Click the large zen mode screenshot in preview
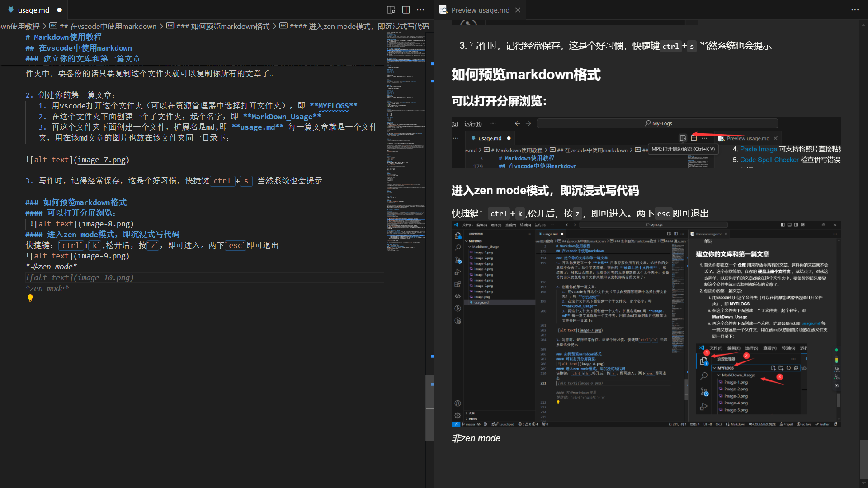Viewport: 868px width, 488px height. click(646, 324)
